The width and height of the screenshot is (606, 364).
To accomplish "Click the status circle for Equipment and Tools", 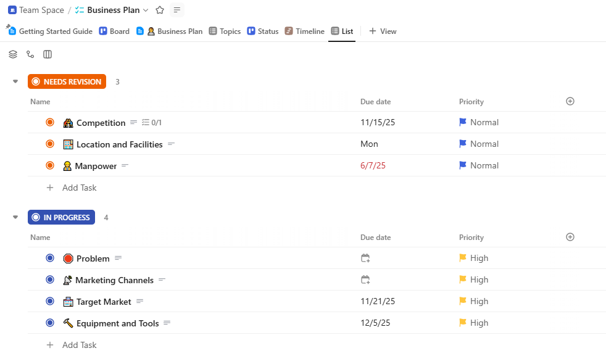I will 49,323.
